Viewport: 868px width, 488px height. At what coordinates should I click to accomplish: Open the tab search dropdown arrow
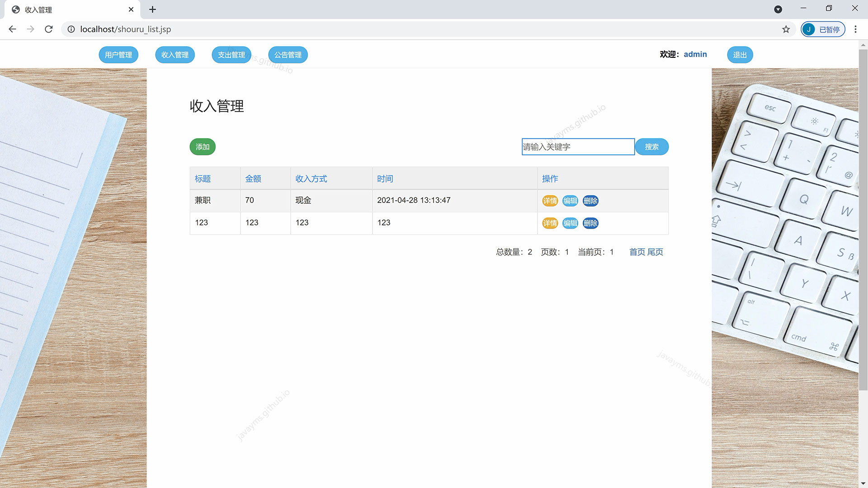778,9
